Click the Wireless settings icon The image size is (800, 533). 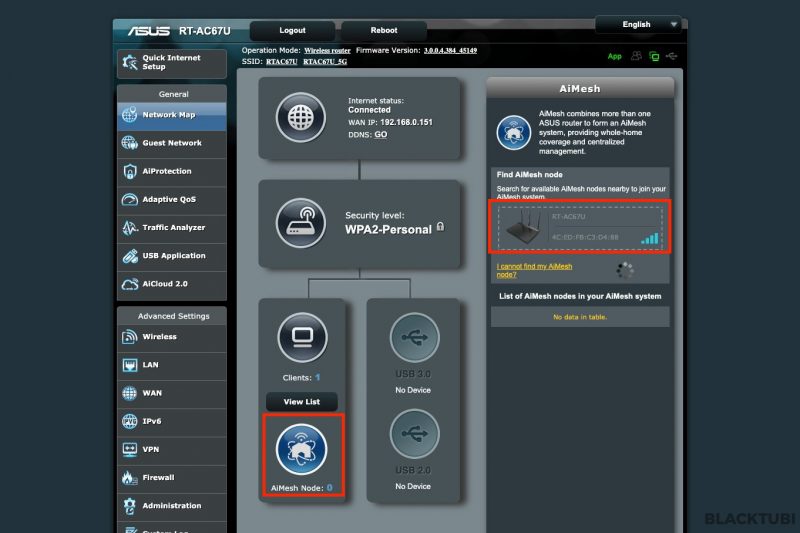130,337
